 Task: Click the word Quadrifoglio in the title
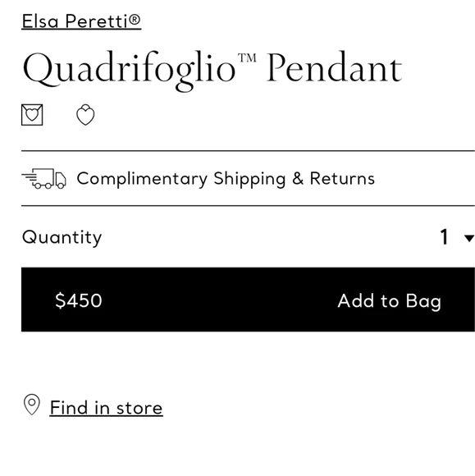tap(130, 71)
